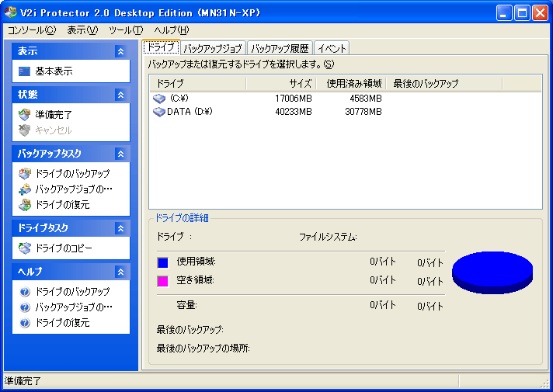Maximize the V2i Protector window

click(522, 13)
